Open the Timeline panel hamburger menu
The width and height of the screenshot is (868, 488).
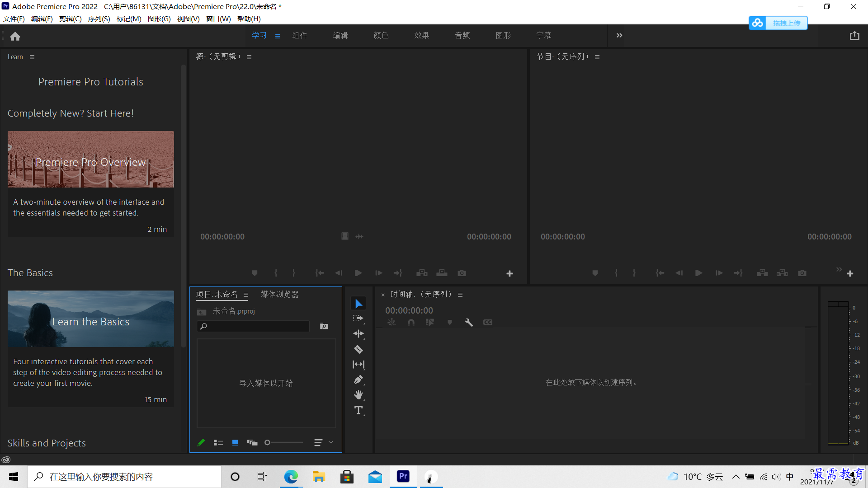pos(460,295)
